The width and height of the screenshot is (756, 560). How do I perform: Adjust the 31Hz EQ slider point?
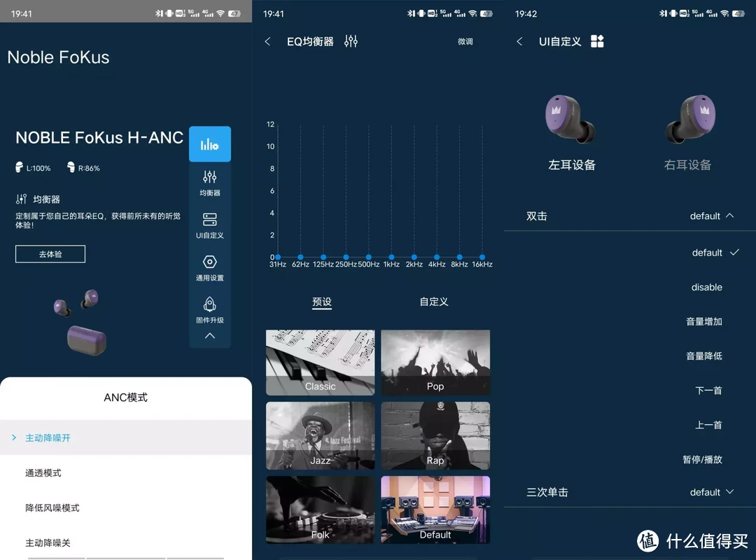point(278,257)
